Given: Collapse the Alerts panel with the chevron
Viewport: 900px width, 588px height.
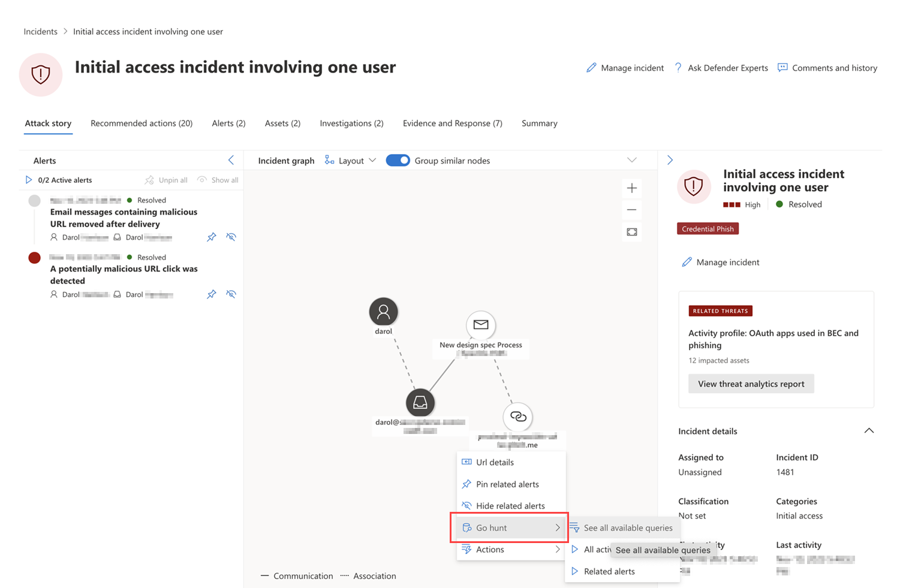Looking at the screenshot, I should 231,160.
